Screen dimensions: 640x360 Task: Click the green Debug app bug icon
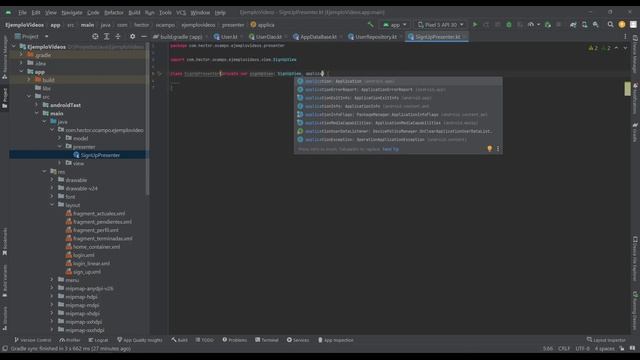coord(509,24)
